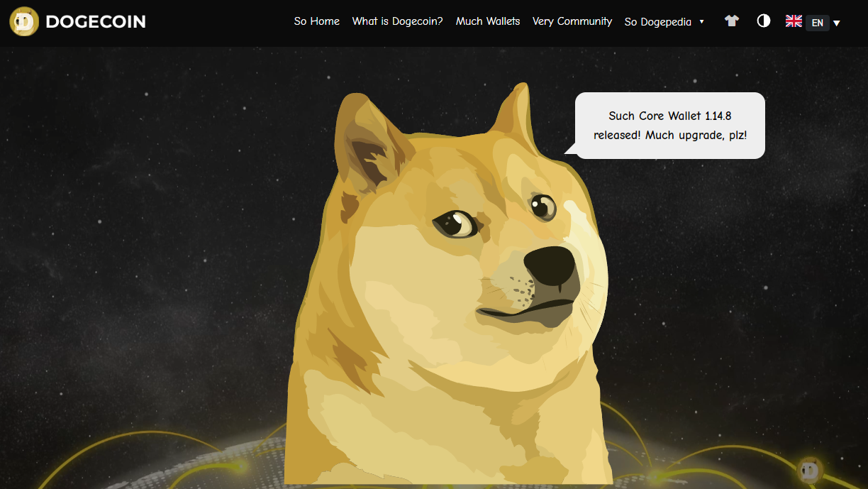The image size is (868, 489).
Task: Click the large Doge dog illustration
Action: [449, 284]
